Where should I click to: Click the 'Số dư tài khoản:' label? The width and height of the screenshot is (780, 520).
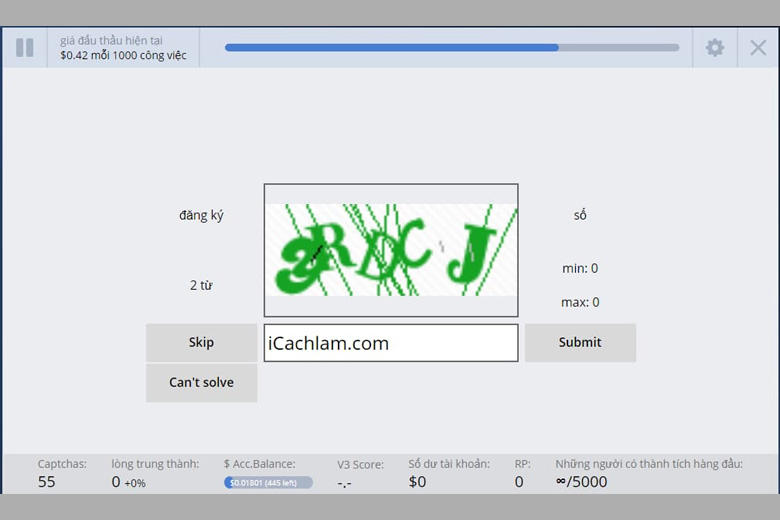coord(449,464)
